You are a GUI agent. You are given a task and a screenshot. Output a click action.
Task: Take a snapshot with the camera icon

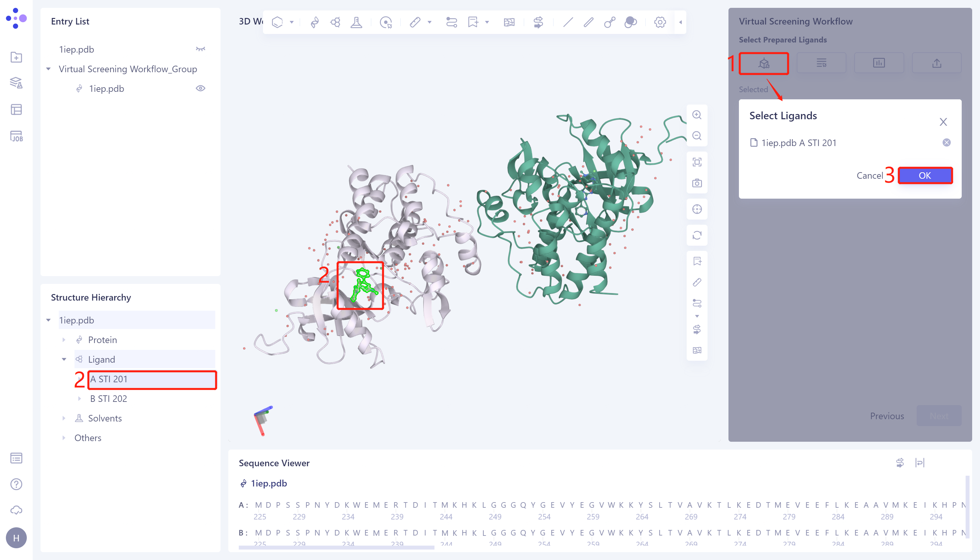[x=697, y=183]
